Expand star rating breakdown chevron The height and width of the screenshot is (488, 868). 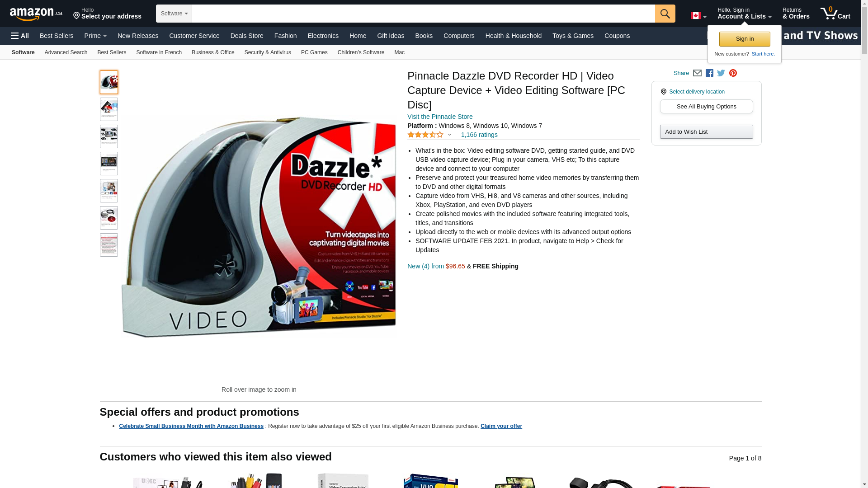click(449, 135)
